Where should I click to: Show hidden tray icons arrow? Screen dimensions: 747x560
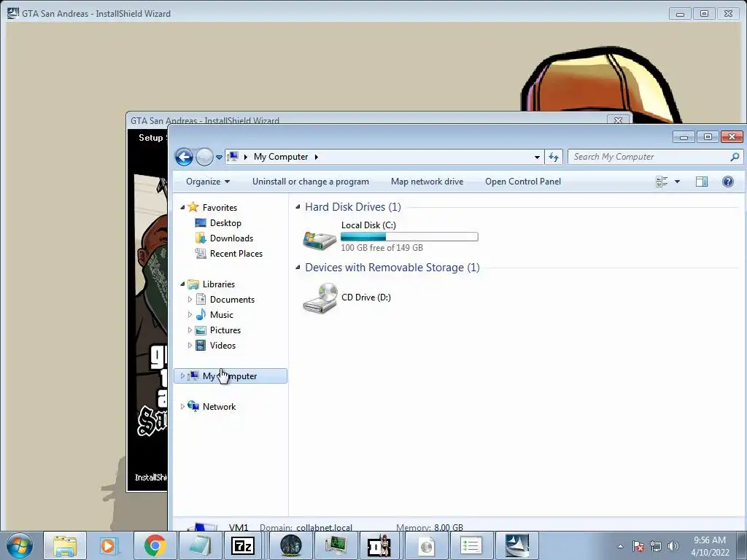[620, 546]
